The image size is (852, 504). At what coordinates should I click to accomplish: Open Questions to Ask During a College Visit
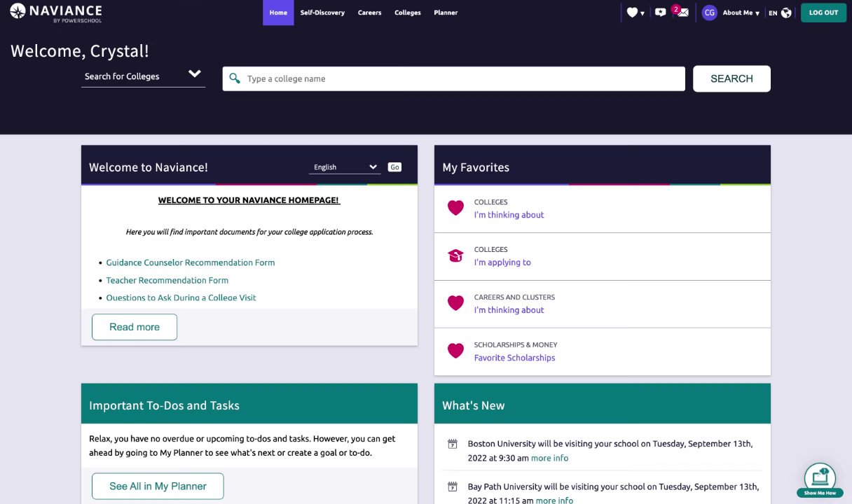(x=181, y=297)
